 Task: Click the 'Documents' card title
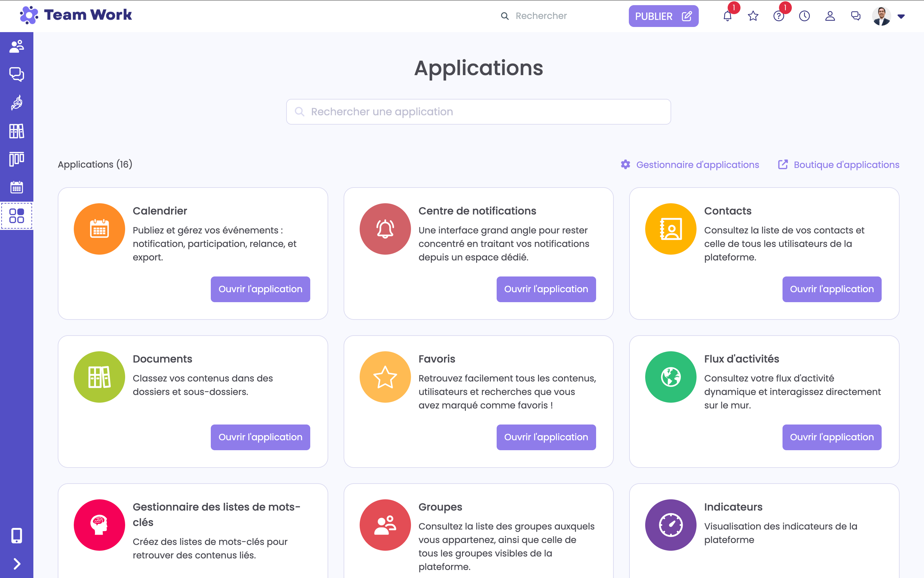click(162, 359)
